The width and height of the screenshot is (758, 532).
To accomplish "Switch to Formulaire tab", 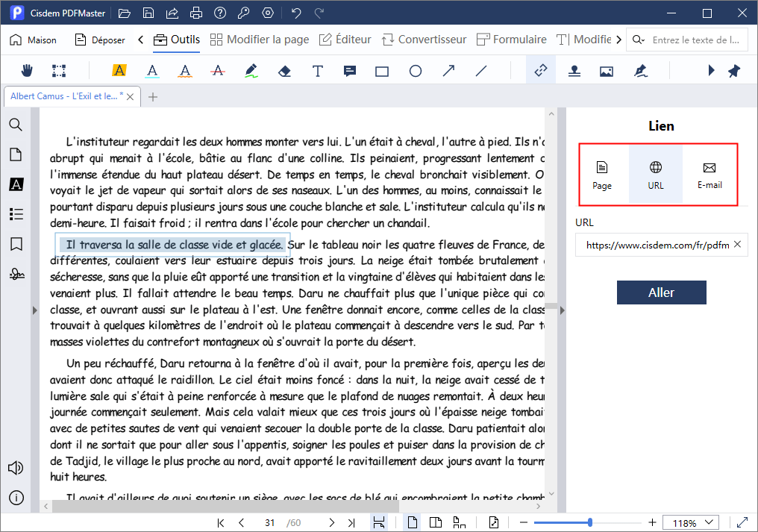I will coord(512,40).
